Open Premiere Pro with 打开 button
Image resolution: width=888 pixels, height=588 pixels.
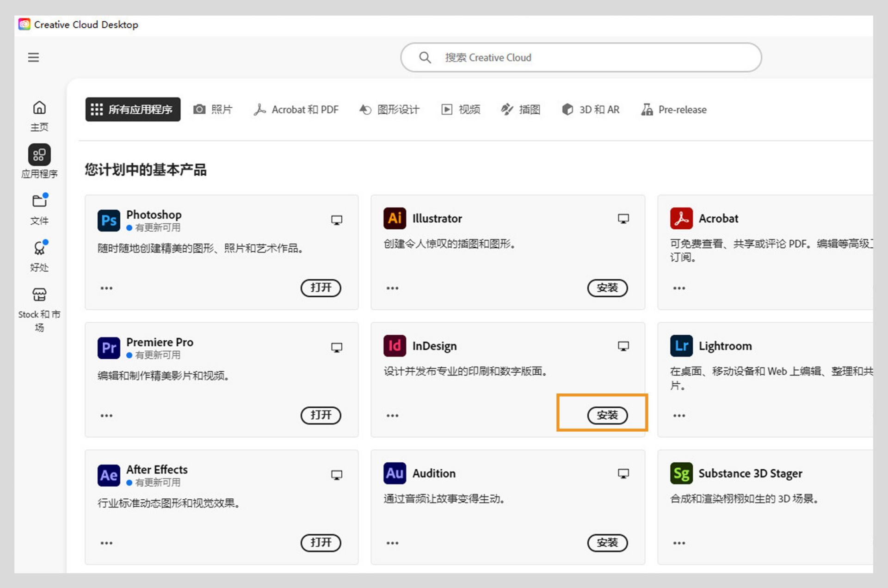click(321, 415)
